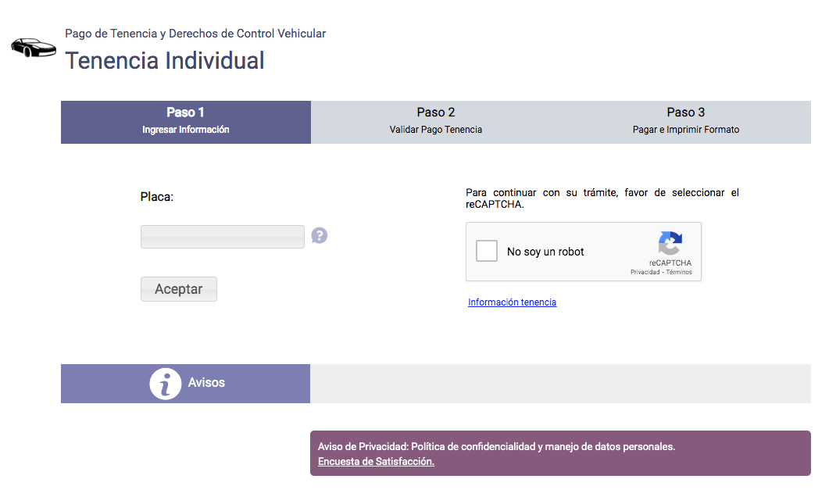Open the Información tenencia link

point(512,302)
